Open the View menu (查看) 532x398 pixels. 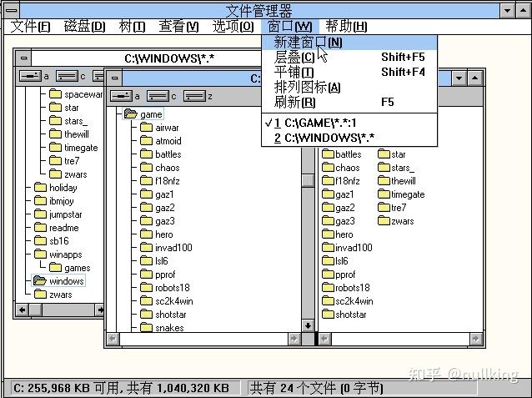pyautogui.click(x=178, y=27)
